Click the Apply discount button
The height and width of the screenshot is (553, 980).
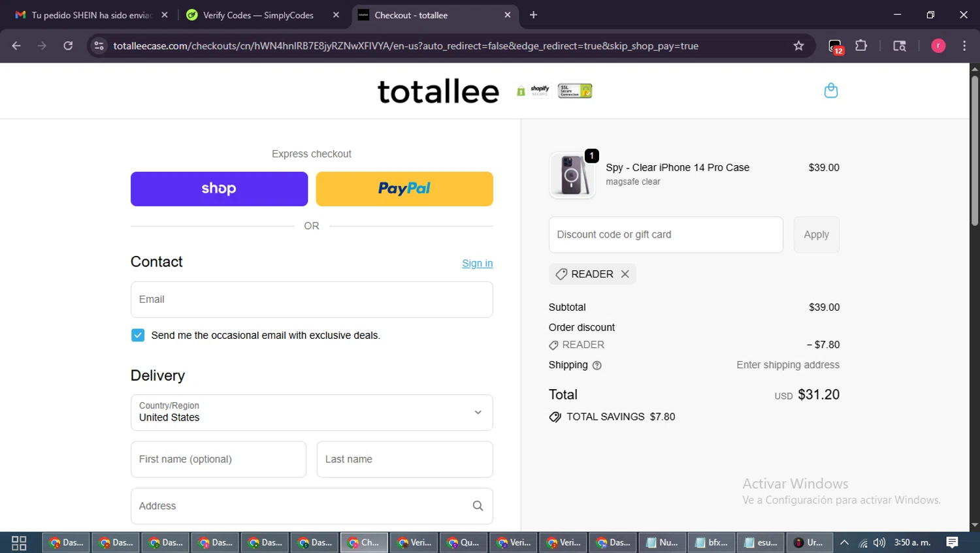pos(817,235)
